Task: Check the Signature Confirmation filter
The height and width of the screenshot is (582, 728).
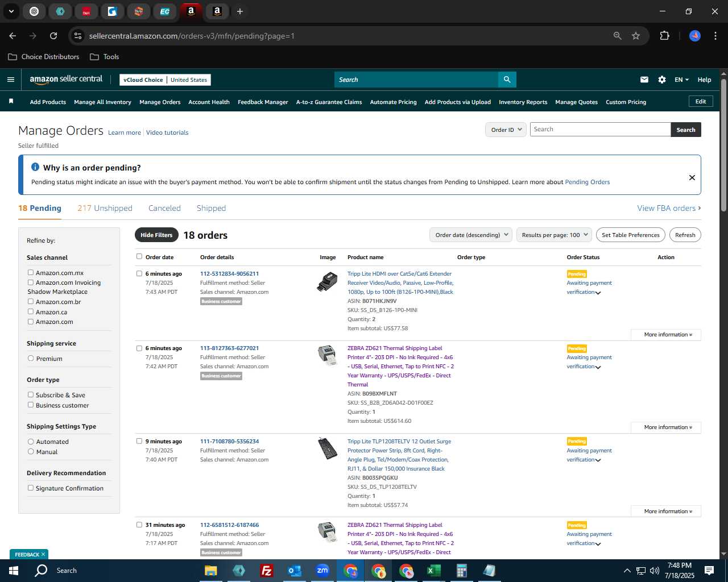Action: pyautogui.click(x=31, y=488)
